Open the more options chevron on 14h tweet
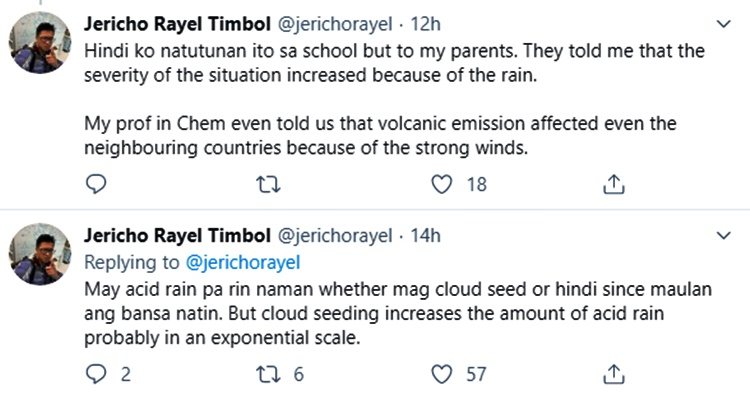This screenshot has width=750, height=399. 724,235
